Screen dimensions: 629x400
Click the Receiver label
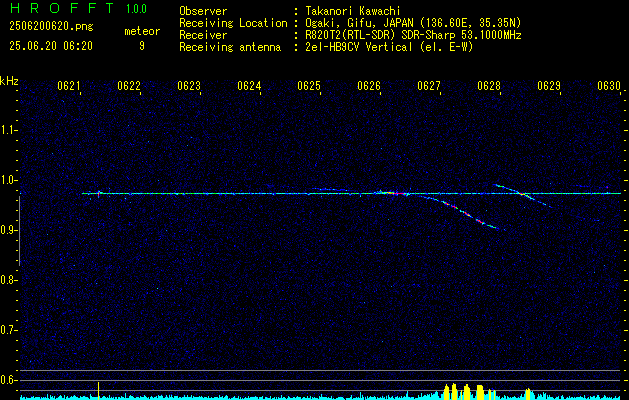click(x=203, y=35)
